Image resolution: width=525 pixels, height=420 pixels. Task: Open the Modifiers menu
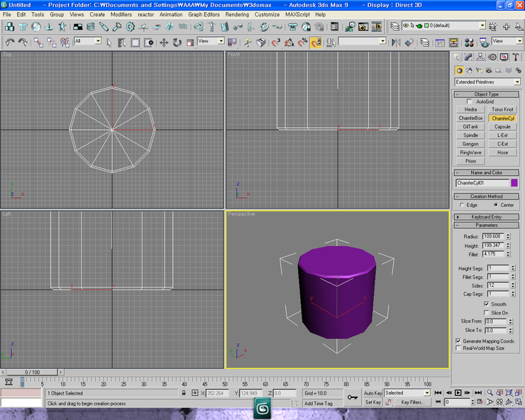click(x=121, y=15)
